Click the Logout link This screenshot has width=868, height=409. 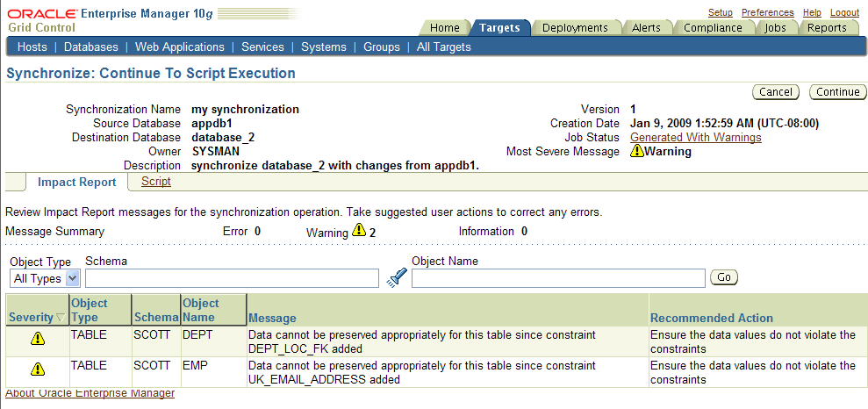point(845,13)
